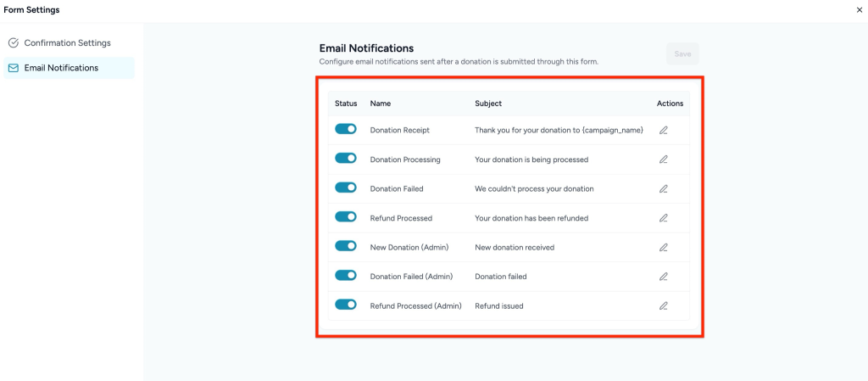Viewport: 868px width, 381px height.
Task: Disable Donation Failed (Admin) notification
Action: [346, 275]
